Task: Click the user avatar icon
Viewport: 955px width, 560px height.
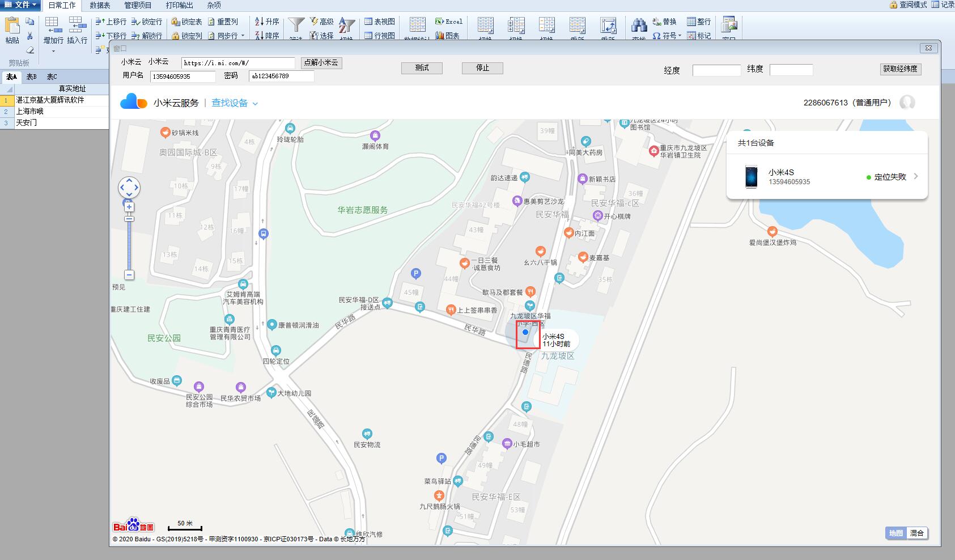Action: point(907,103)
